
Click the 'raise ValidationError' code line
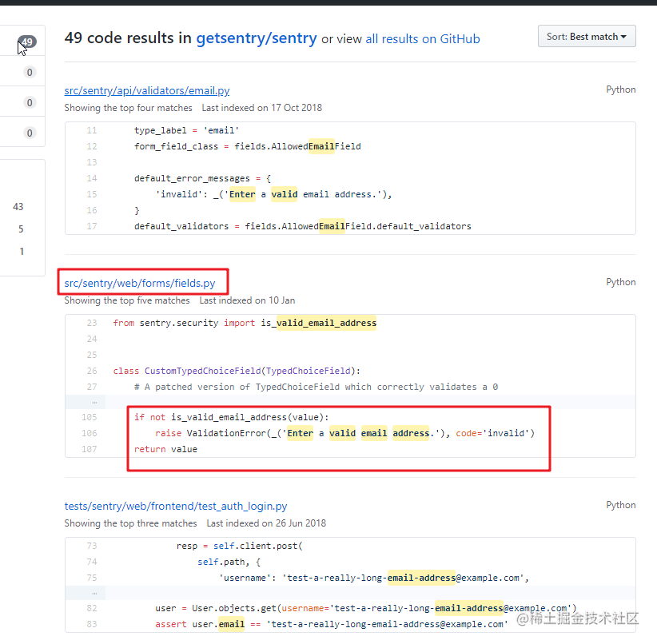[344, 433]
